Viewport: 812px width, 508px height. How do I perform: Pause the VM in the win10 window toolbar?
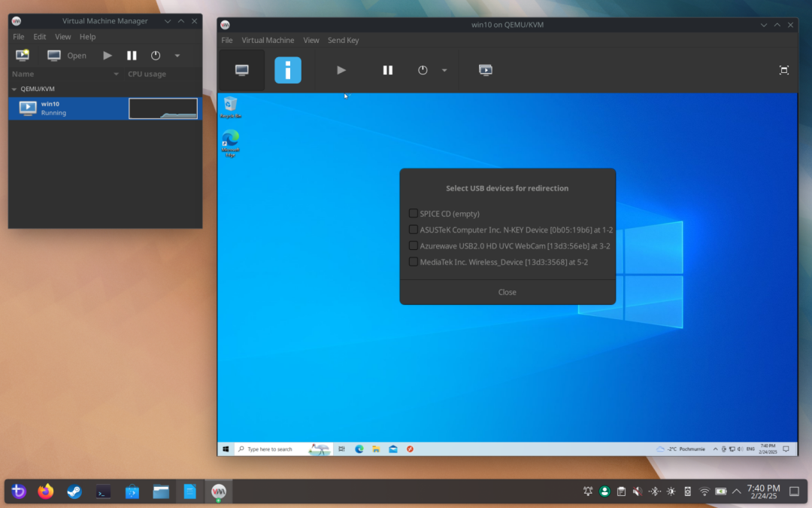point(387,70)
